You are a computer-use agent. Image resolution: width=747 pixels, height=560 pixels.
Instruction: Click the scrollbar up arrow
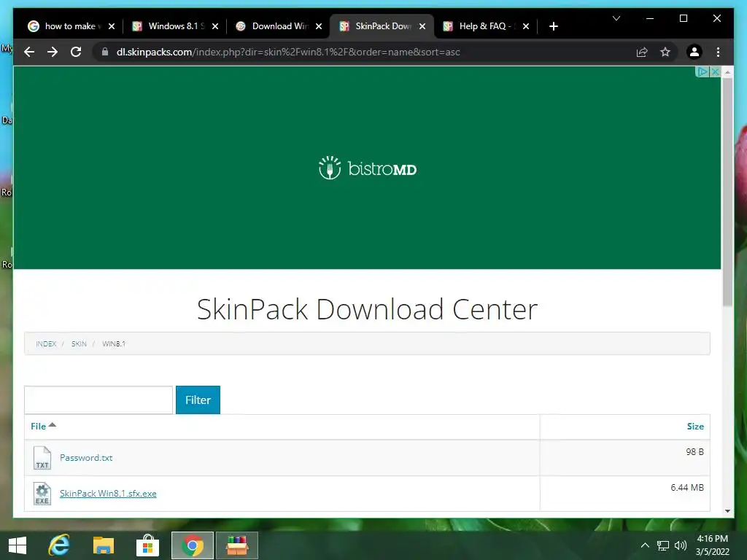coord(727,72)
